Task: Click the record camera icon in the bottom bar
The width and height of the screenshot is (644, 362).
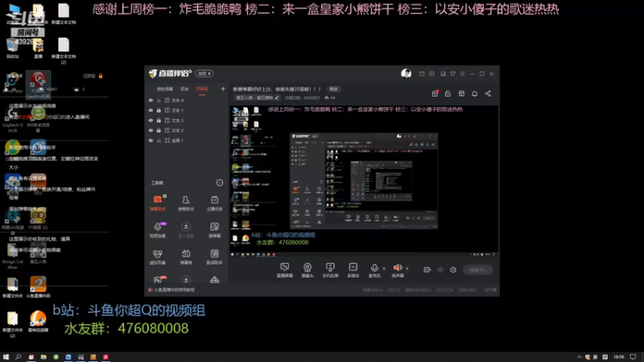Action: (427, 269)
